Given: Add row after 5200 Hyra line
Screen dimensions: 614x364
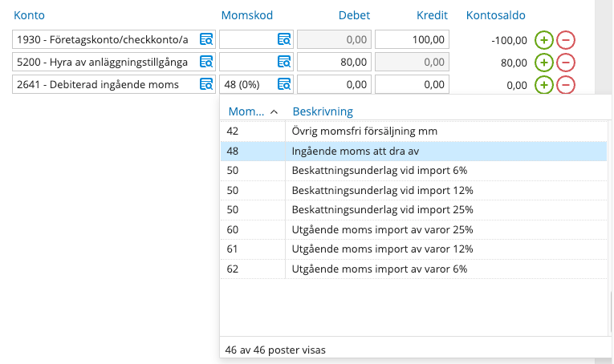Looking at the screenshot, I should click(543, 63).
